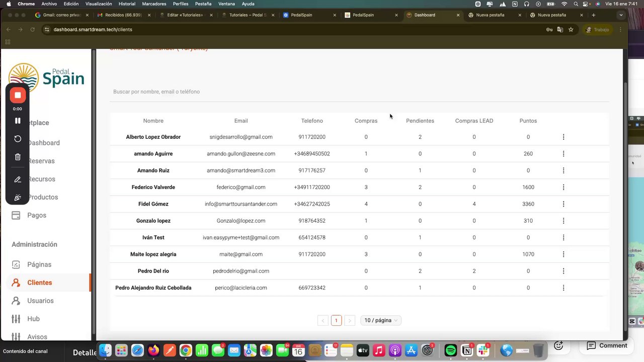
Task: Open the row options for Fidel Gómez
Action: (x=563, y=204)
